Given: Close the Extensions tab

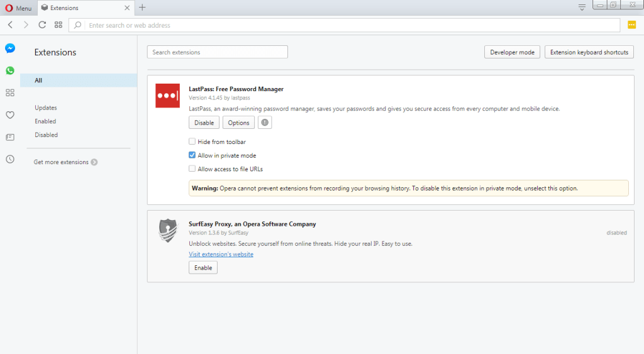Looking at the screenshot, I should click(x=127, y=8).
